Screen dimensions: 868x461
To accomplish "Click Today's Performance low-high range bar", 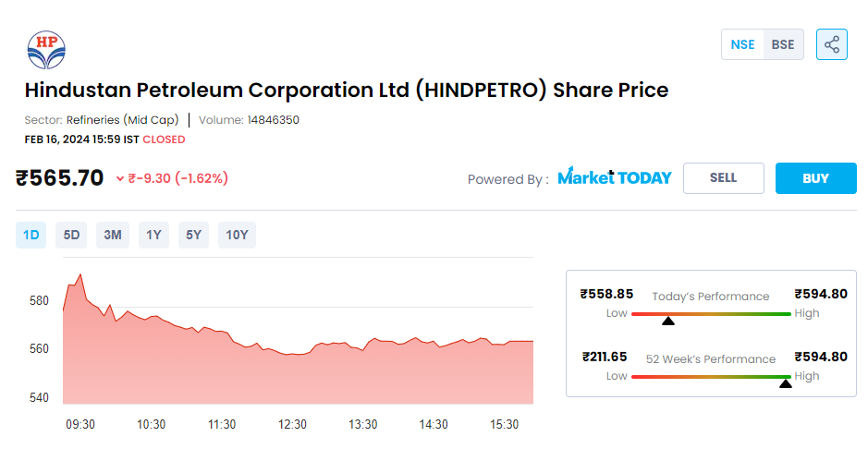I will click(712, 314).
